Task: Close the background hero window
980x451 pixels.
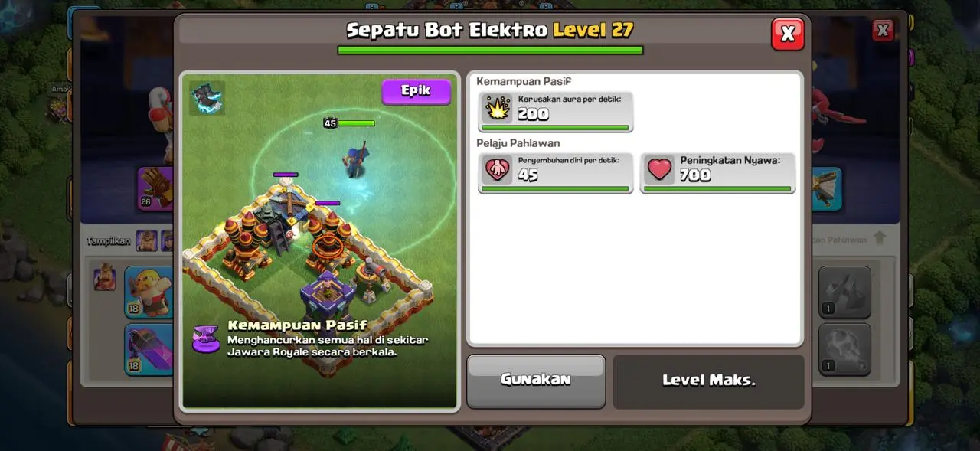Action: tap(883, 31)
